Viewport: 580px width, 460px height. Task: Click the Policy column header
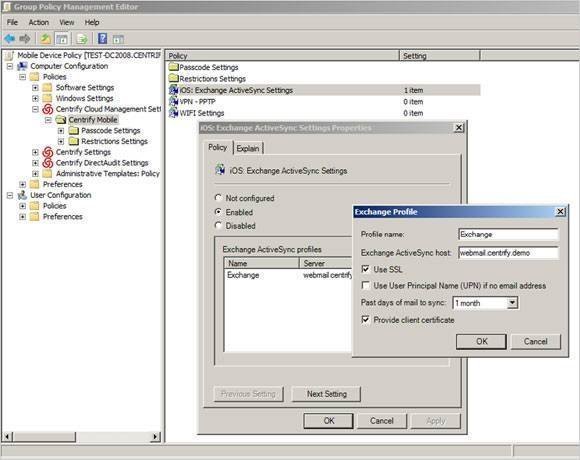point(282,55)
